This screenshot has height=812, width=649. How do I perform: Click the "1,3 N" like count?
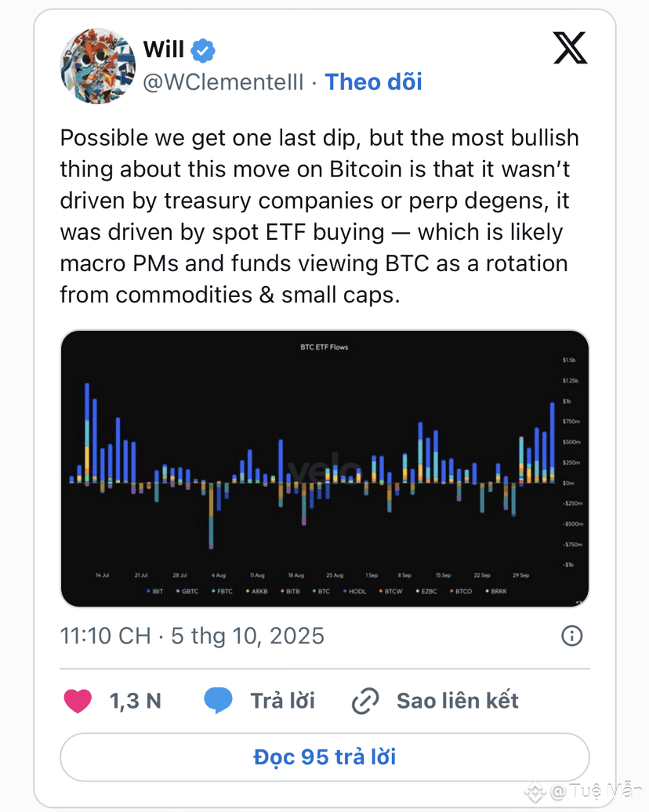pos(136,700)
